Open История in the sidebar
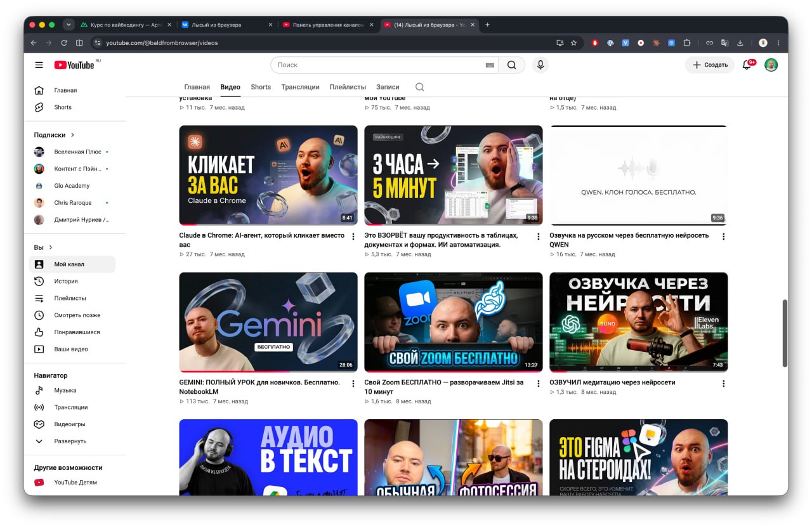This screenshot has height=527, width=812. pos(72,281)
